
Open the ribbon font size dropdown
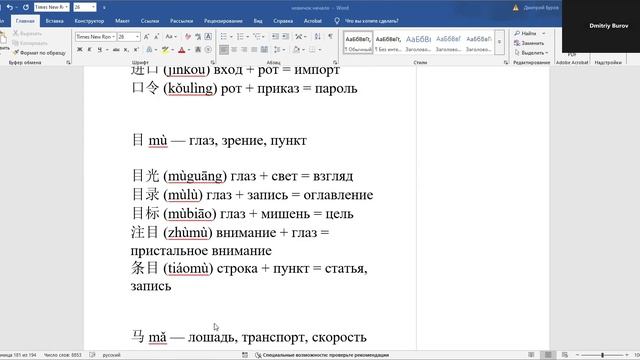point(138,37)
